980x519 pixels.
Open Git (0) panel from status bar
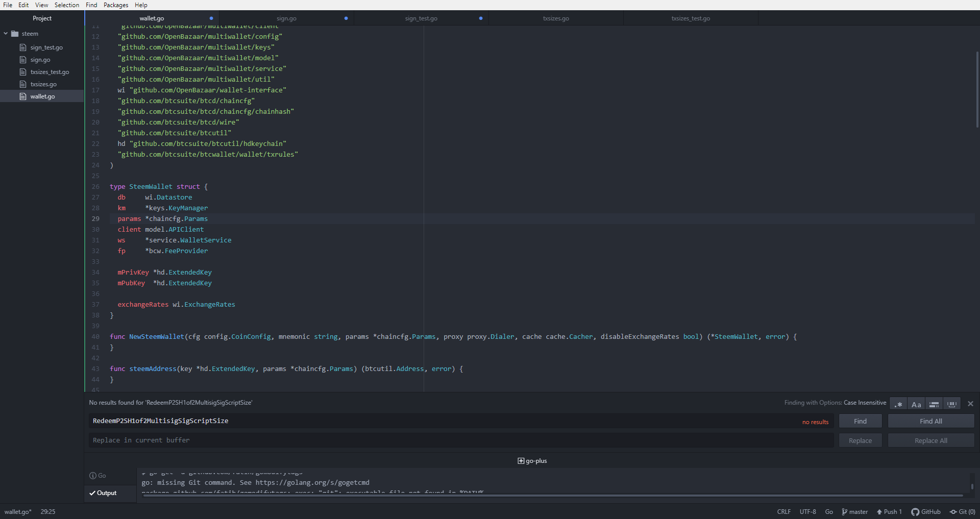963,512
